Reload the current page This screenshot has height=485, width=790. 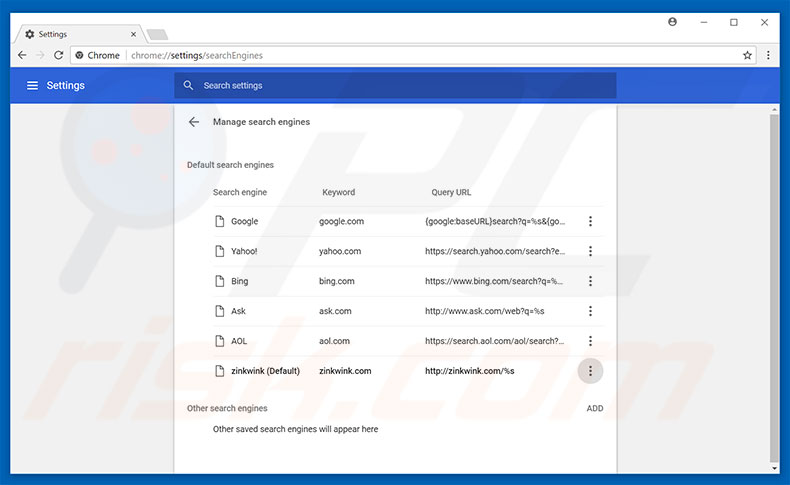(58, 55)
